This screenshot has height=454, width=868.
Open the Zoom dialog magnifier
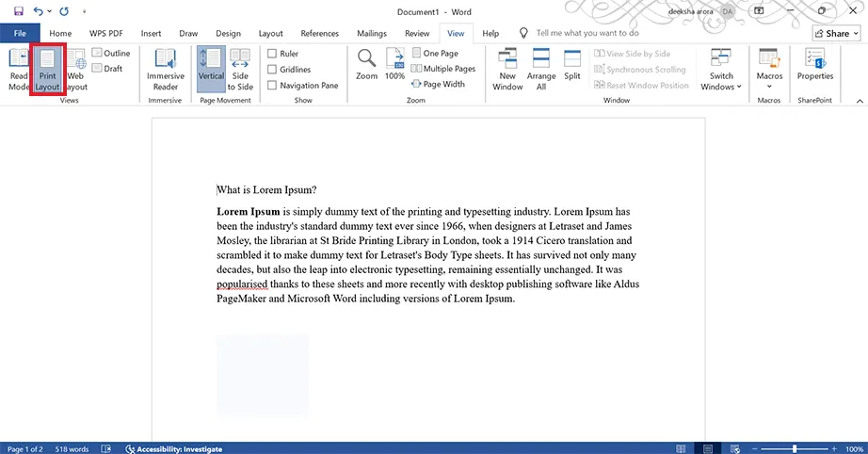pos(366,64)
